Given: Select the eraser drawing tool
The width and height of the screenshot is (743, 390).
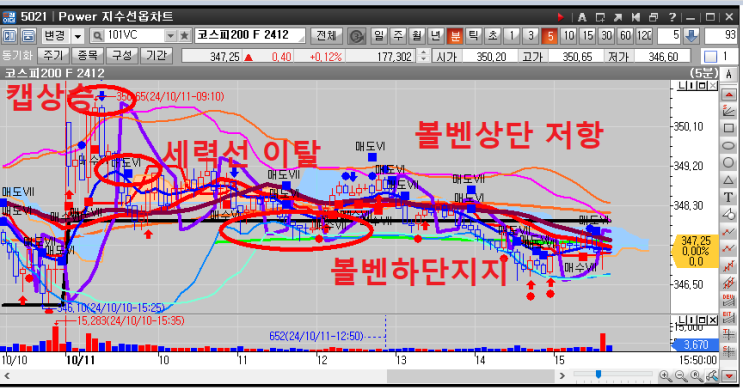Looking at the screenshot, I should (x=728, y=214).
